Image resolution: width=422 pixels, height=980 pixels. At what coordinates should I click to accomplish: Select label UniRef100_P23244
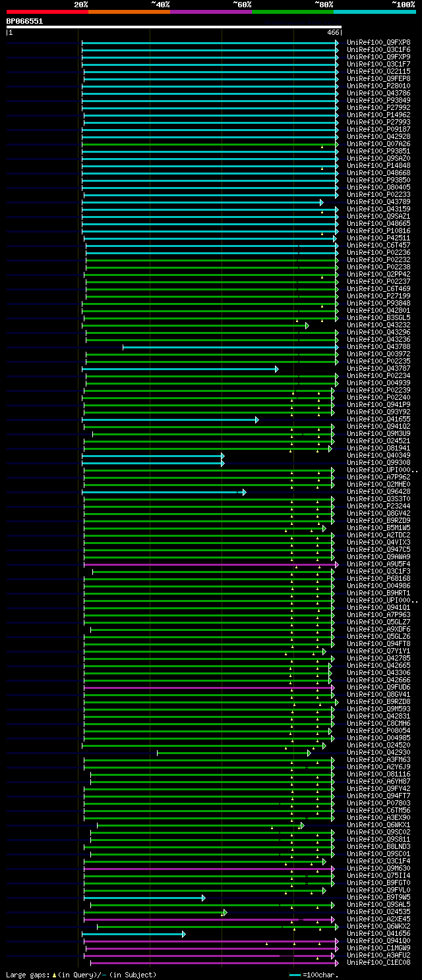coord(378,506)
